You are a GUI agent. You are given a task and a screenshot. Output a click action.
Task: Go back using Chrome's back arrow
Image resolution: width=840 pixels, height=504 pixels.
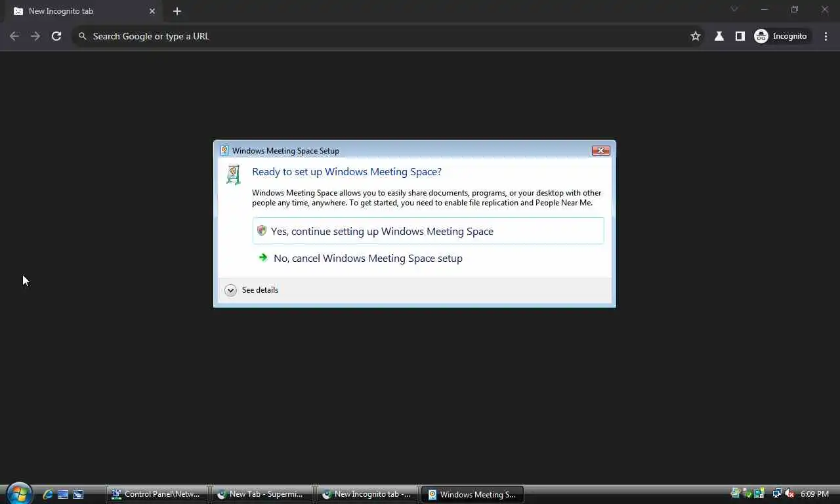click(14, 36)
